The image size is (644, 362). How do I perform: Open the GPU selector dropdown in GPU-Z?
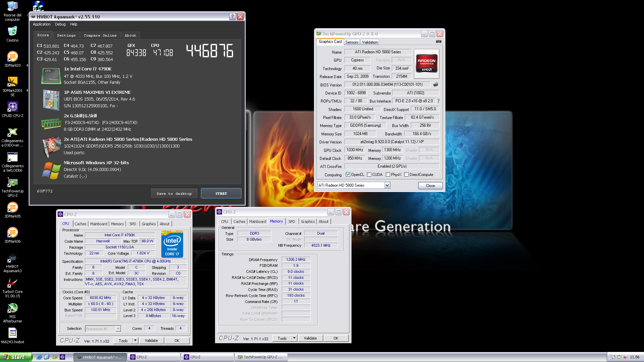387,185
